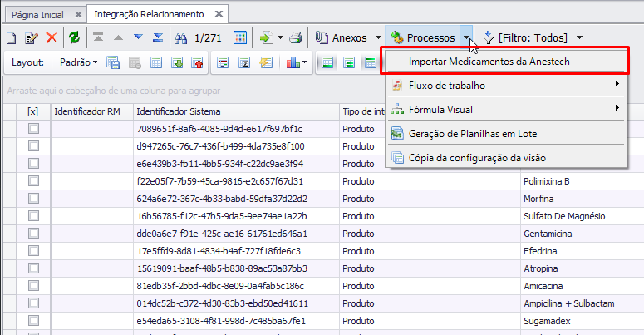Click the 1/271 record counter

pyautogui.click(x=208, y=37)
